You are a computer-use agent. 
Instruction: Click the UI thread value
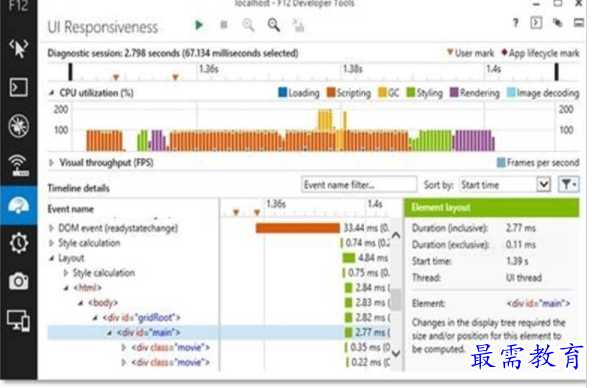pos(524,278)
